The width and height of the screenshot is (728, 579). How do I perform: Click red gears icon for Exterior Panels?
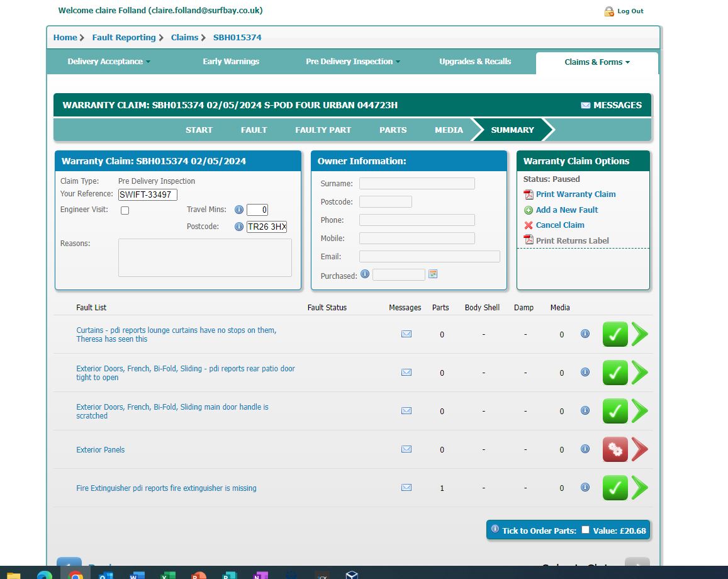click(615, 449)
